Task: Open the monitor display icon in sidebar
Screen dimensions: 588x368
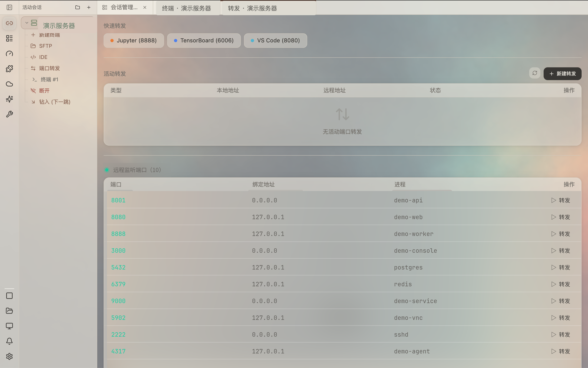Action: [x=9, y=326]
